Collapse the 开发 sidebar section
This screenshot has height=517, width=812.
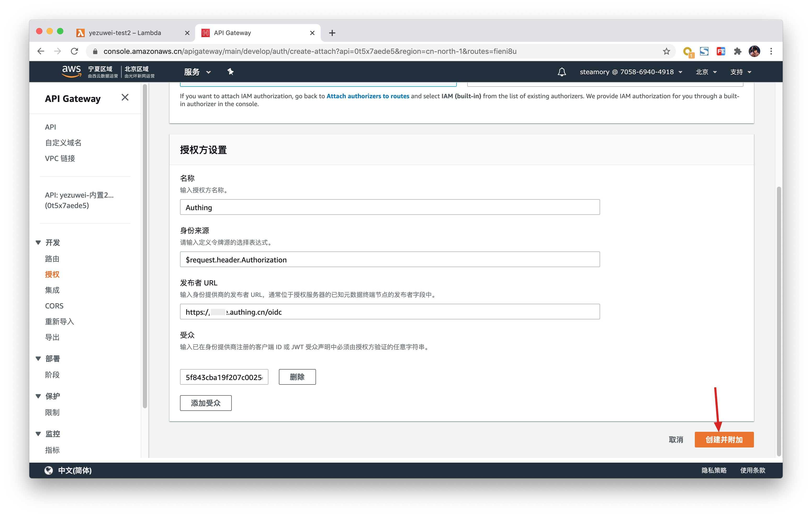pyautogui.click(x=38, y=242)
